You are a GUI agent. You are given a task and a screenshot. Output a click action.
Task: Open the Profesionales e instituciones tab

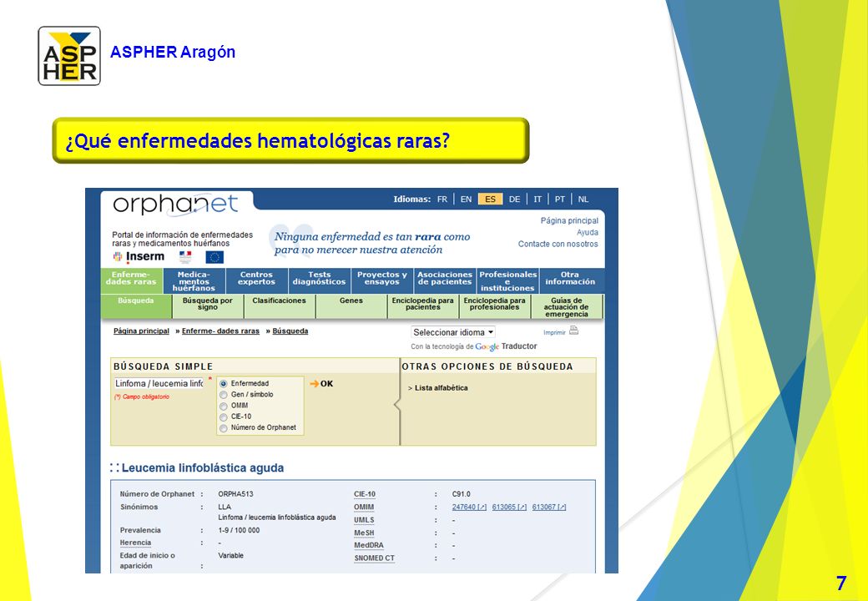(x=507, y=280)
